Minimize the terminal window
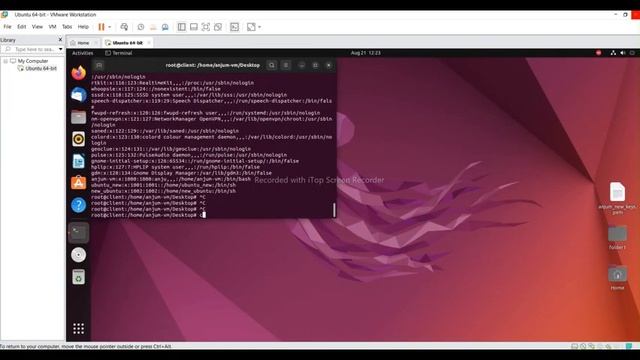 point(302,65)
